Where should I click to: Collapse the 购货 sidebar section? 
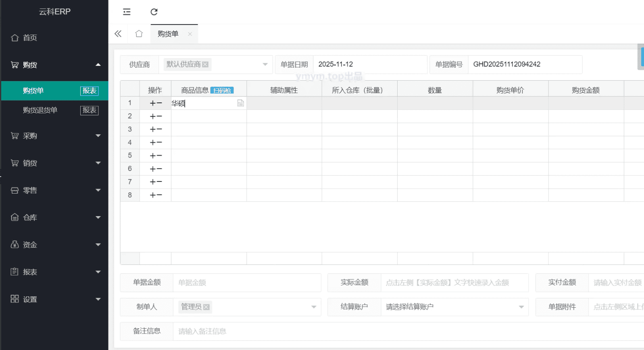pyautogui.click(x=98, y=65)
